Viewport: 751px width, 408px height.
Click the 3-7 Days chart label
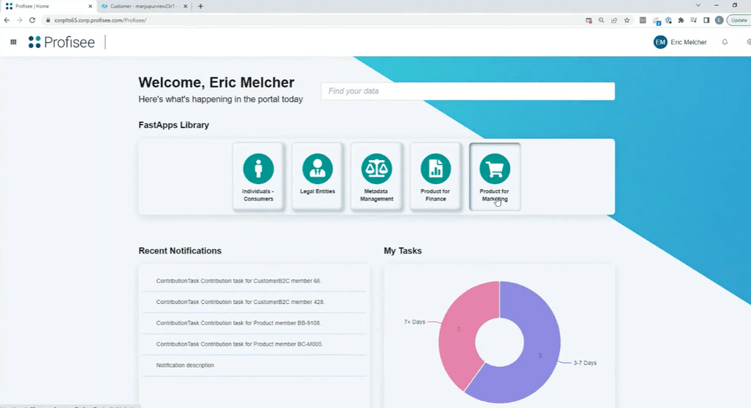585,363
